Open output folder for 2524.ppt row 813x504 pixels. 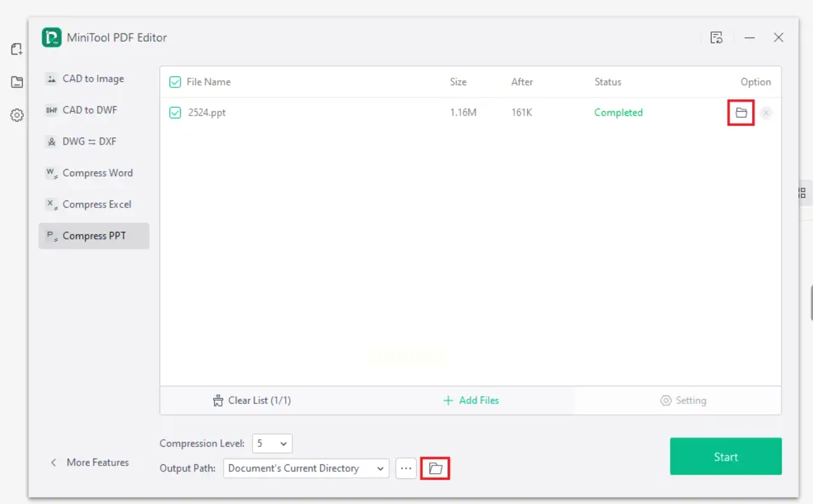point(741,113)
